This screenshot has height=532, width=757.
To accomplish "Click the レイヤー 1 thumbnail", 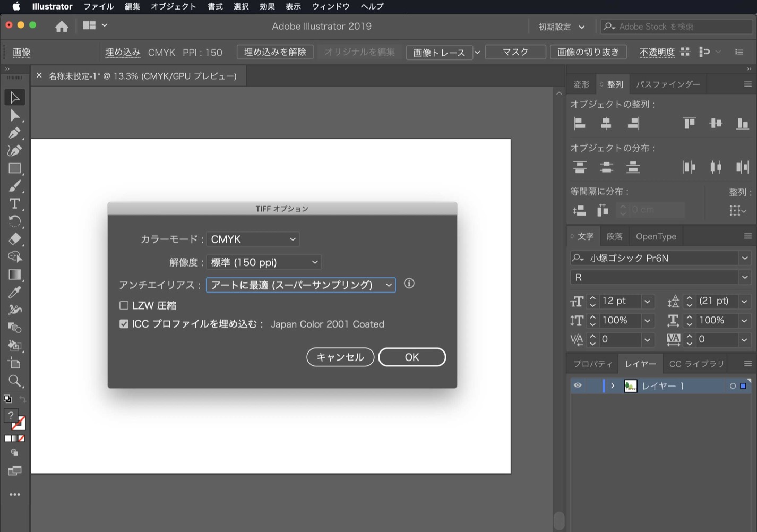I will tap(631, 386).
